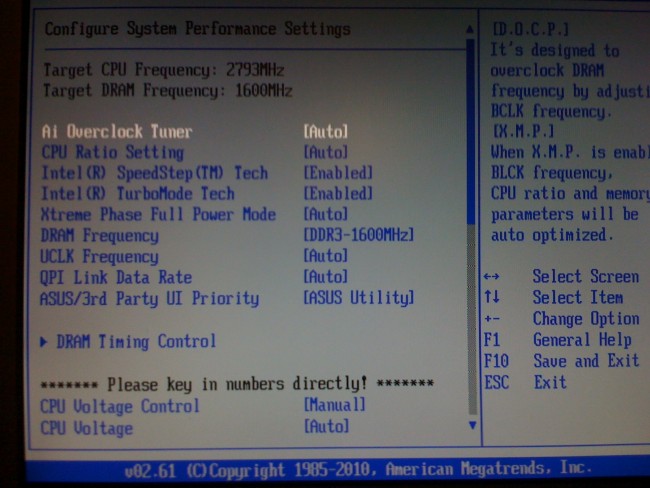The height and width of the screenshot is (488, 650).
Task: Select ASUS/3rd Party UI Priority setting
Action: pos(149,299)
